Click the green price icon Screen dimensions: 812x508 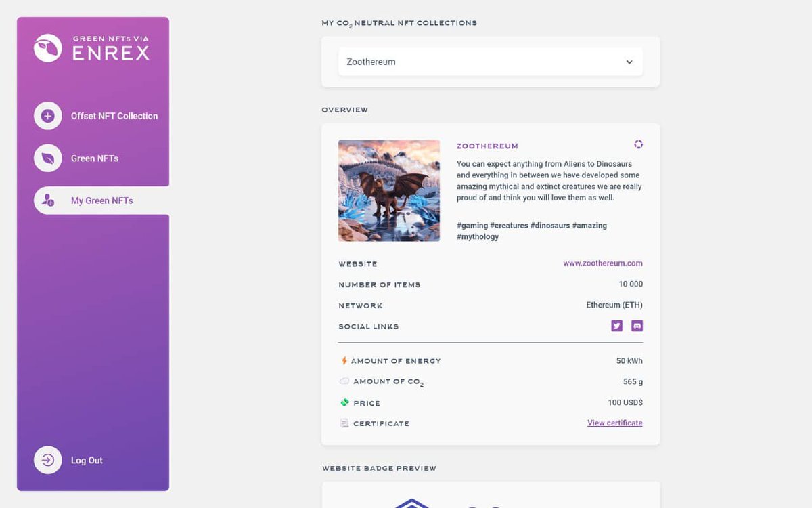[x=344, y=402]
